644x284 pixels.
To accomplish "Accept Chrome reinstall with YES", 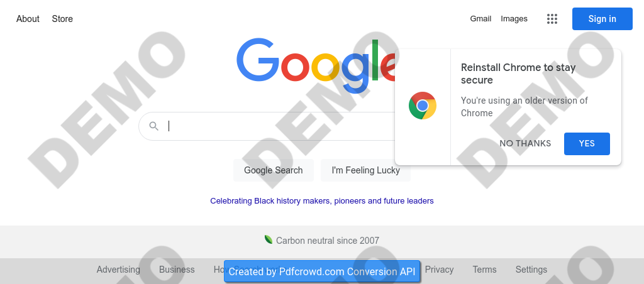I will [587, 143].
